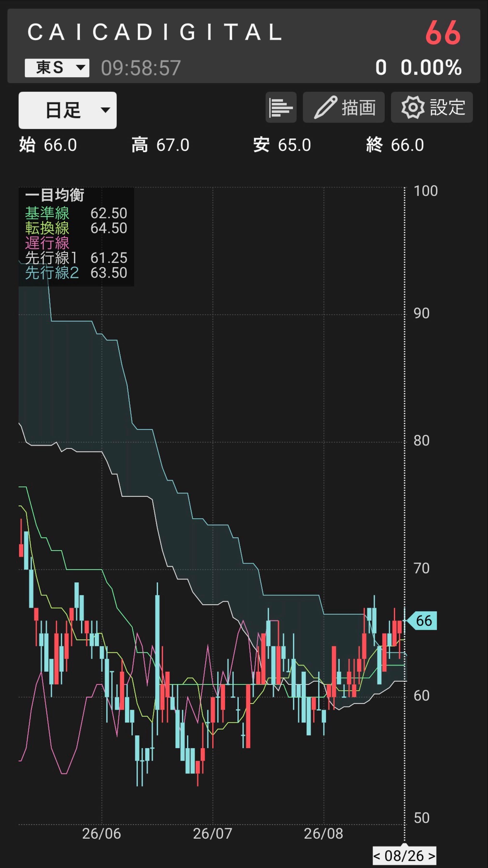
Task: Tap the 0.00% change value
Action: tap(431, 68)
